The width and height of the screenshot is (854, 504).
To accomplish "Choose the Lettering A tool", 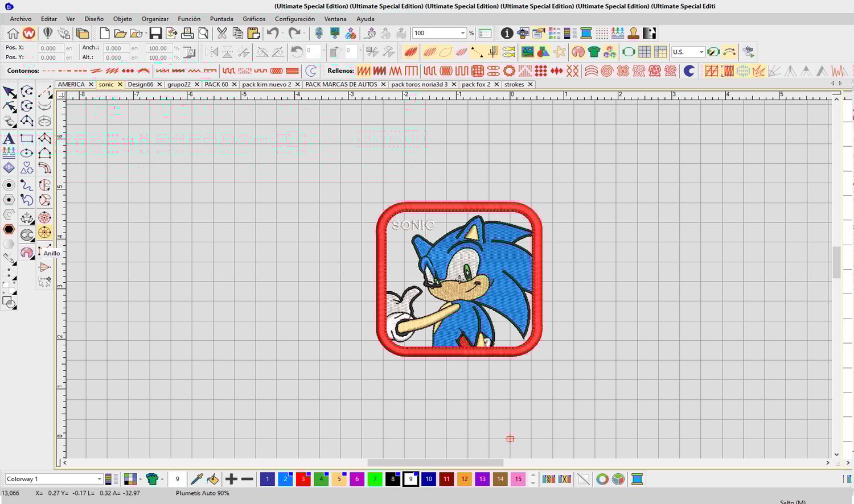I will (9, 138).
